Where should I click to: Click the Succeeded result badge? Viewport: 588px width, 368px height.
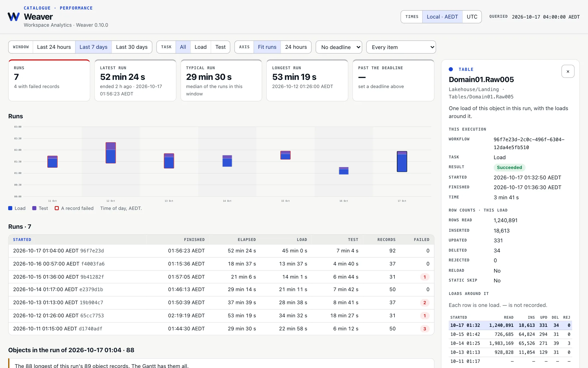509,167
